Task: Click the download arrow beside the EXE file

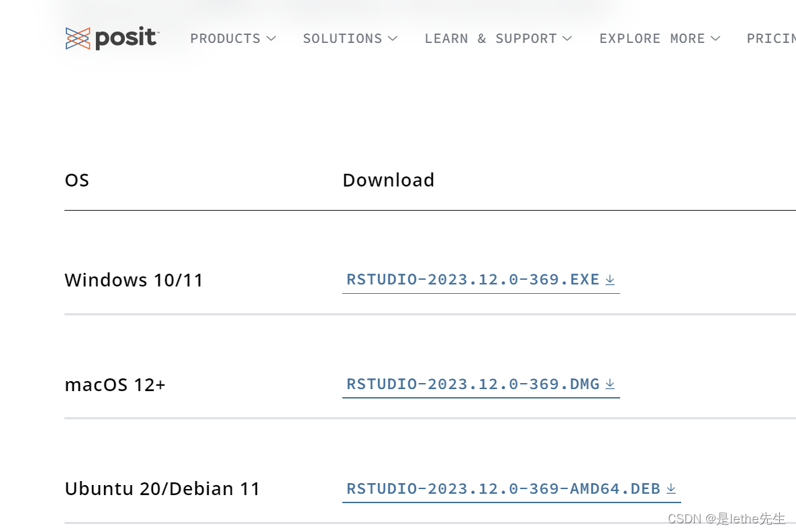Action: tap(610, 280)
